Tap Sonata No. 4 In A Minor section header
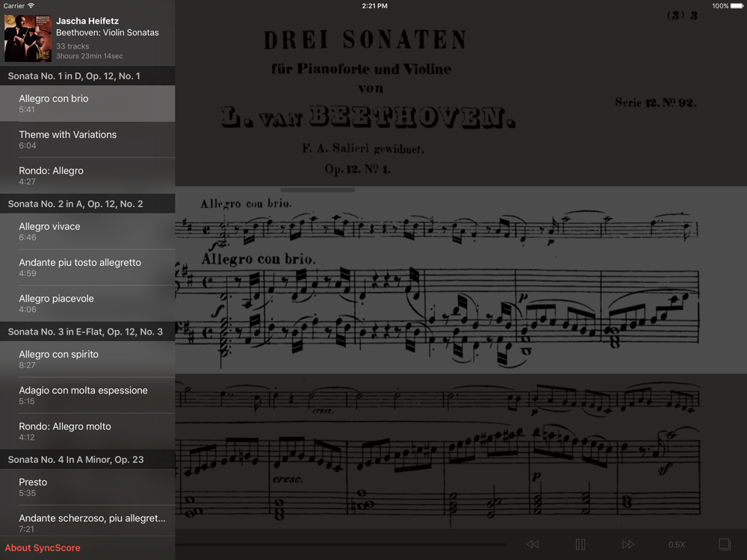747x560 pixels. tap(87, 459)
